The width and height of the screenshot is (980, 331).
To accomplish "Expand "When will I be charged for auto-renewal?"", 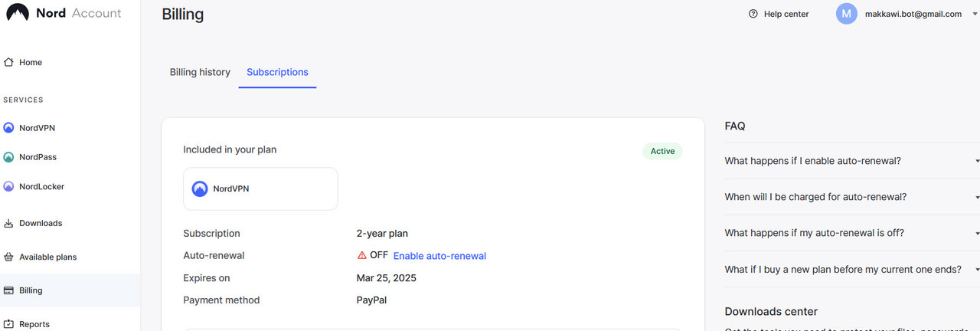I will coord(978,197).
